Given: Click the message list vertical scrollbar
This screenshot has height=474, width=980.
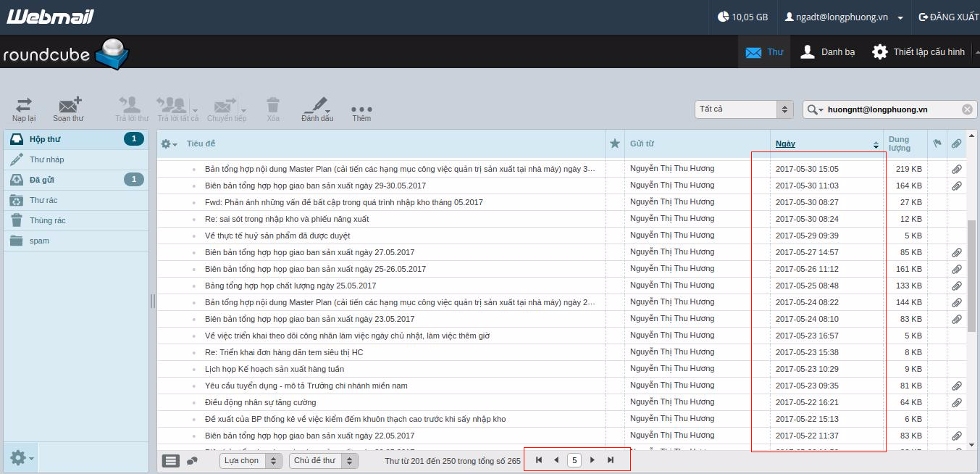Looking at the screenshot, I should [x=971, y=275].
